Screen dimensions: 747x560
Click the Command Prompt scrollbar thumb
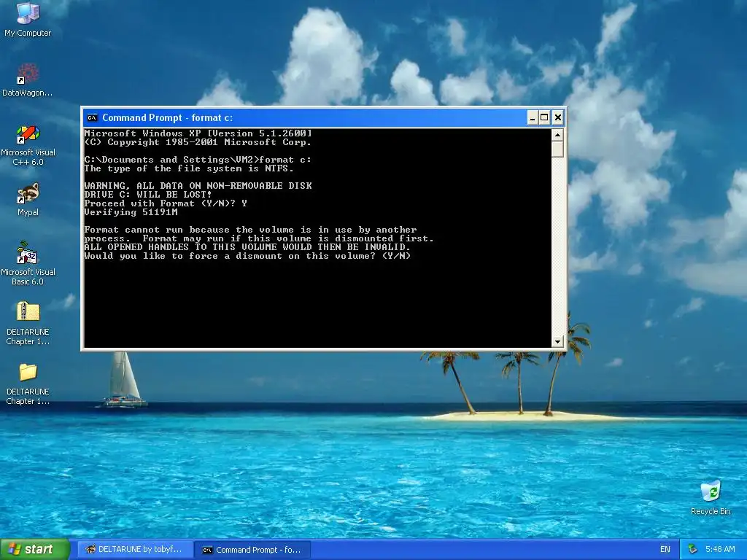coord(557,149)
